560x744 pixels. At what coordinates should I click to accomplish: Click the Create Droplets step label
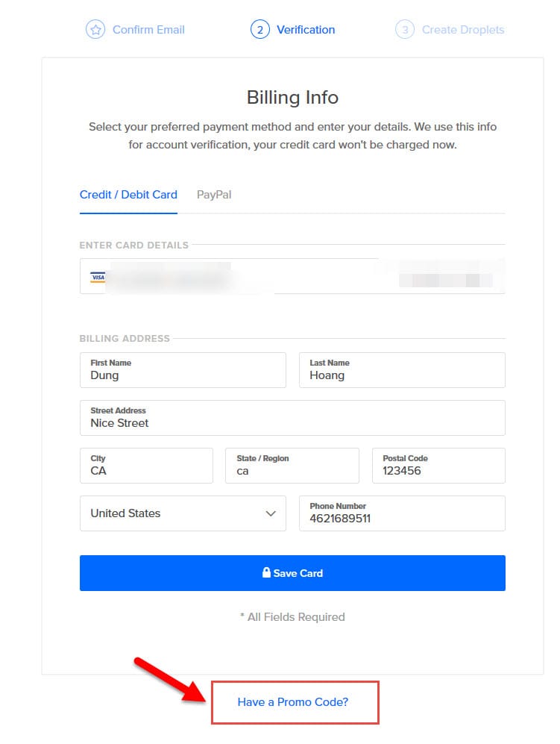(x=463, y=29)
